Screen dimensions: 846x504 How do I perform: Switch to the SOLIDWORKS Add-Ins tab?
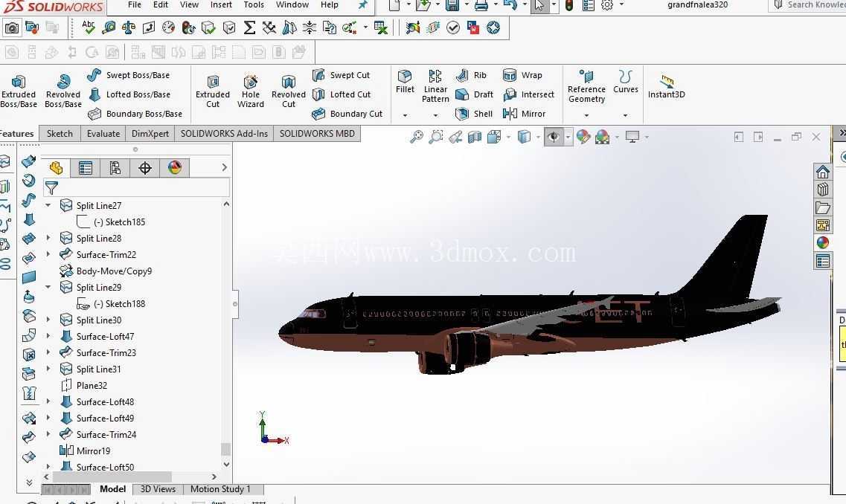(x=224, y=134)
